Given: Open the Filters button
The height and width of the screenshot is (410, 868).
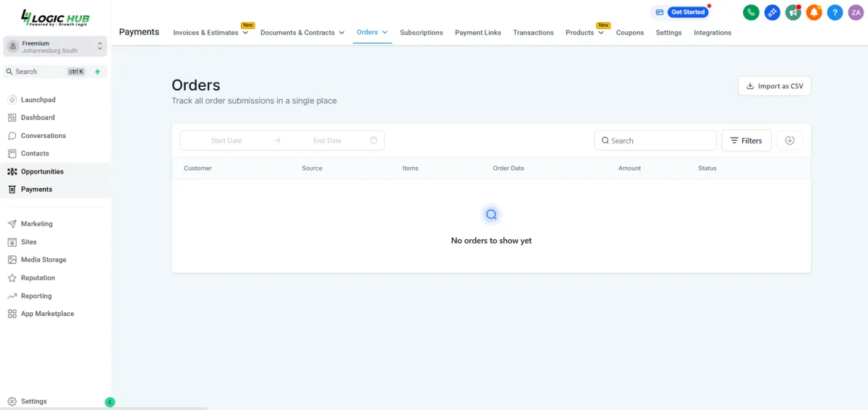Looking at the screenshot, I should 746,140.
